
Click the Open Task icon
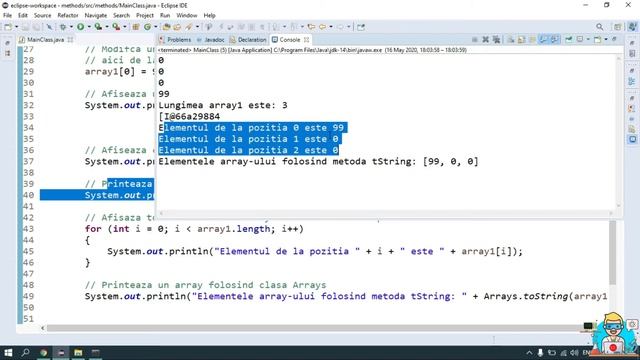[177, 27]
